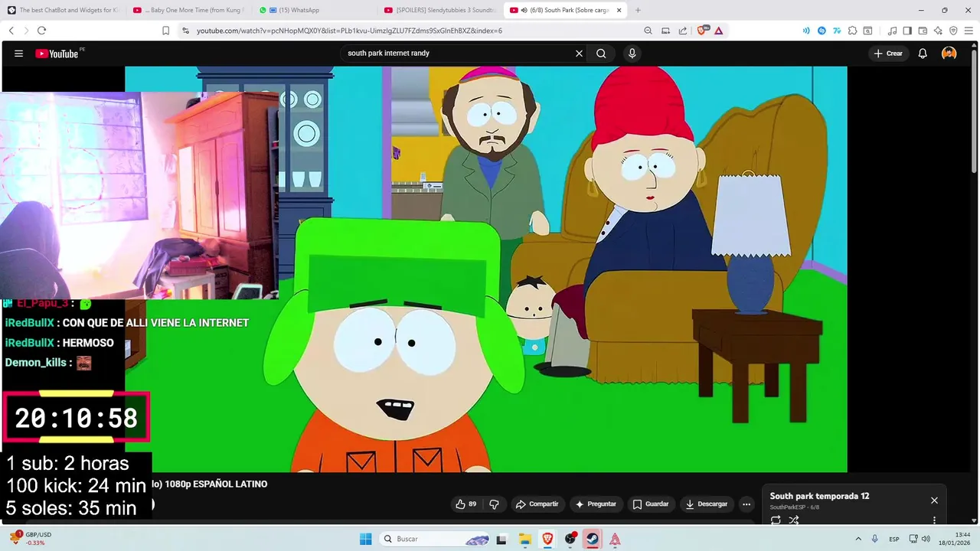Click the Shazam extension icon
The image size is (980, 551).
coord(822,31)
